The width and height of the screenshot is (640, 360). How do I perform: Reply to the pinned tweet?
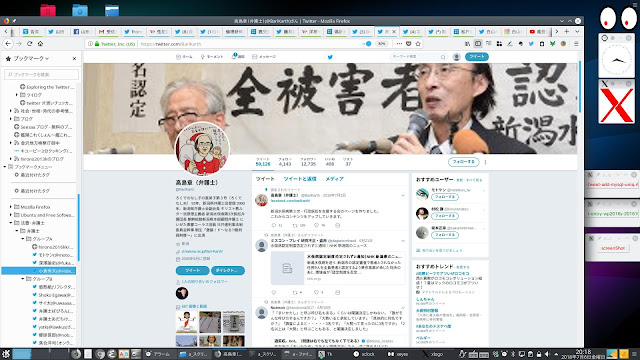(x=274, y=225)
